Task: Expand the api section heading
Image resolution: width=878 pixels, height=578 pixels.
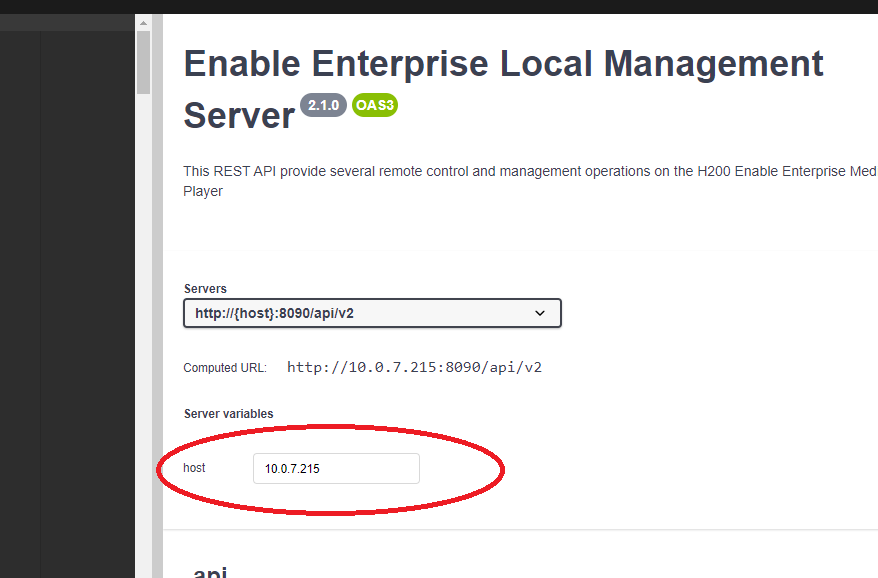Action: click(x=210, y=572)
